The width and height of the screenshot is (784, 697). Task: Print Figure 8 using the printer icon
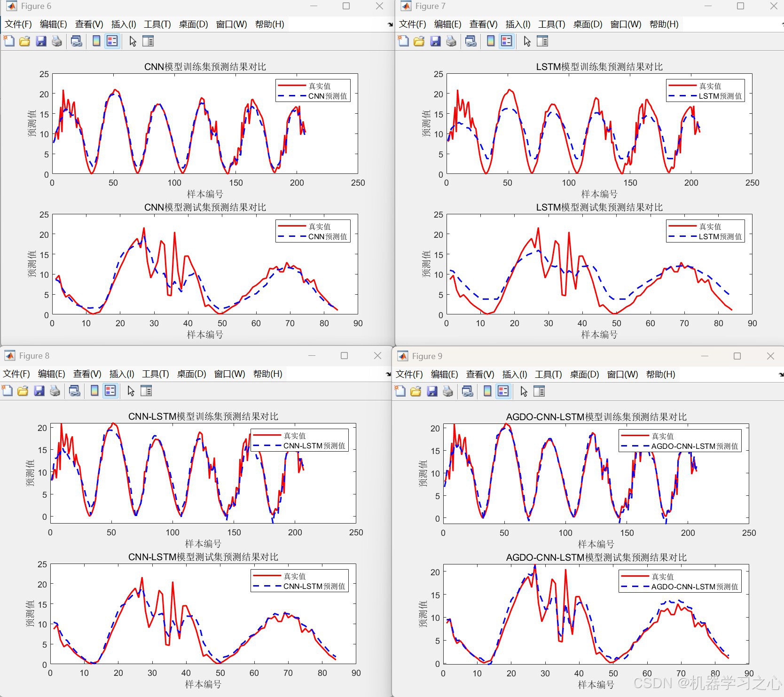click(x=55, y=391)
